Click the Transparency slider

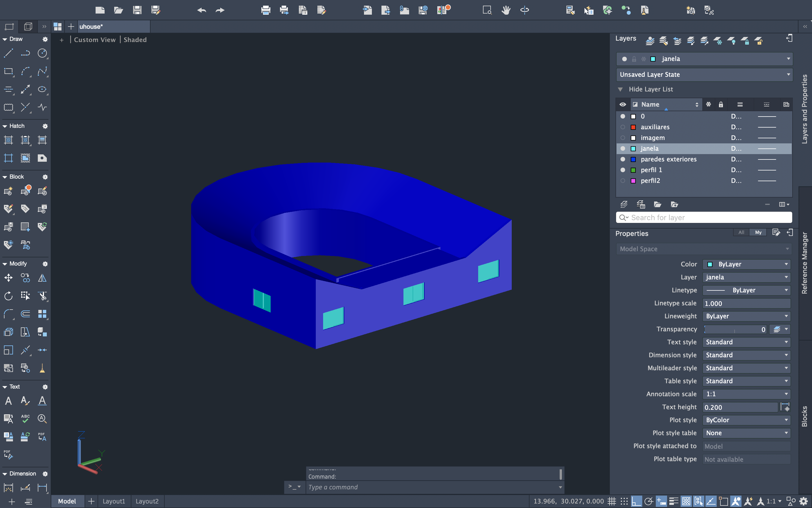tap(734, 329)
